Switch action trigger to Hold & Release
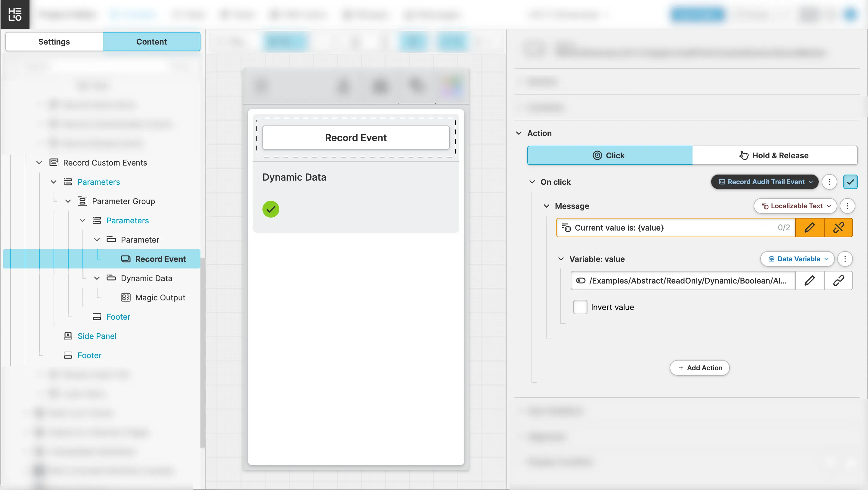868x490 pixels. 774,155
